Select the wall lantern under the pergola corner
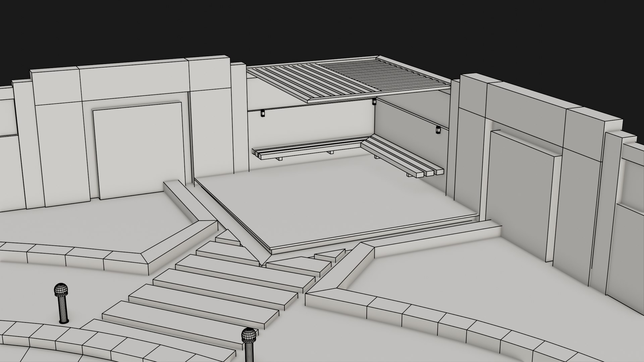Image resolution: width=644 pixels, height=362 pixels. click(374, 101)
